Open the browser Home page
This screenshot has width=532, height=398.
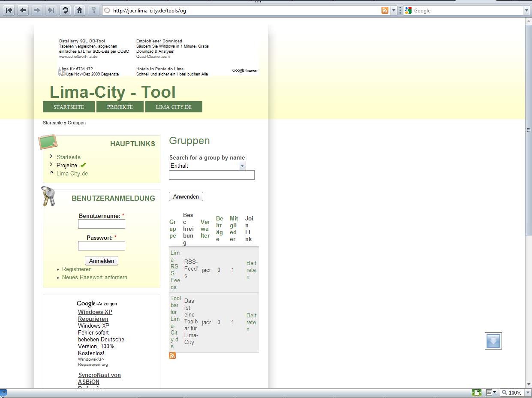[79, 10]
